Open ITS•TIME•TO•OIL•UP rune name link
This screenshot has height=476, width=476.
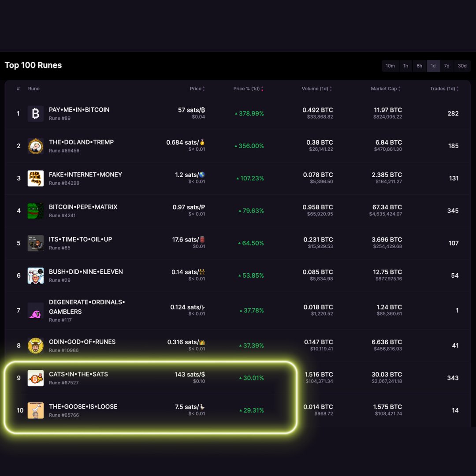(81, 239)
